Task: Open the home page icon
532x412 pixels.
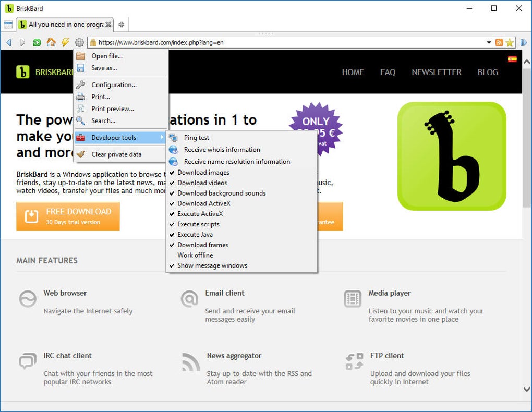Action: pyautogui.click(x=51, y=42)
